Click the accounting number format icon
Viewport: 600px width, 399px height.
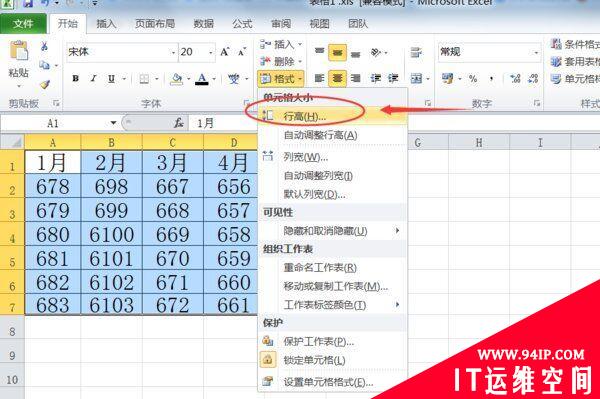point(447,78)
